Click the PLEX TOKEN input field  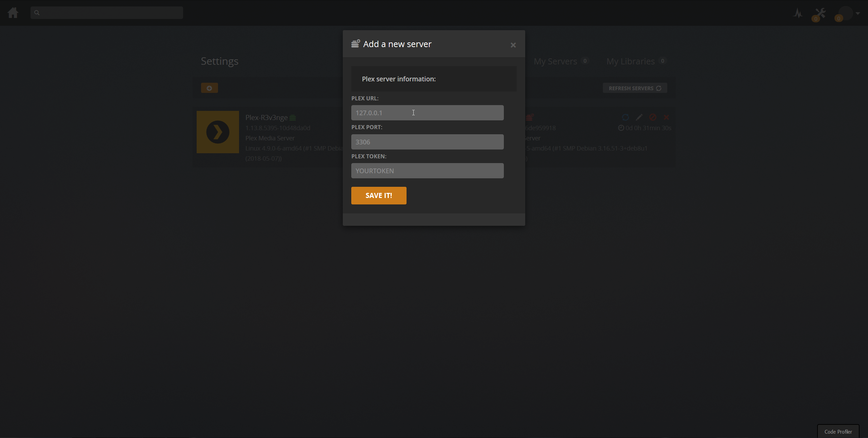click(x=427, y=171)
